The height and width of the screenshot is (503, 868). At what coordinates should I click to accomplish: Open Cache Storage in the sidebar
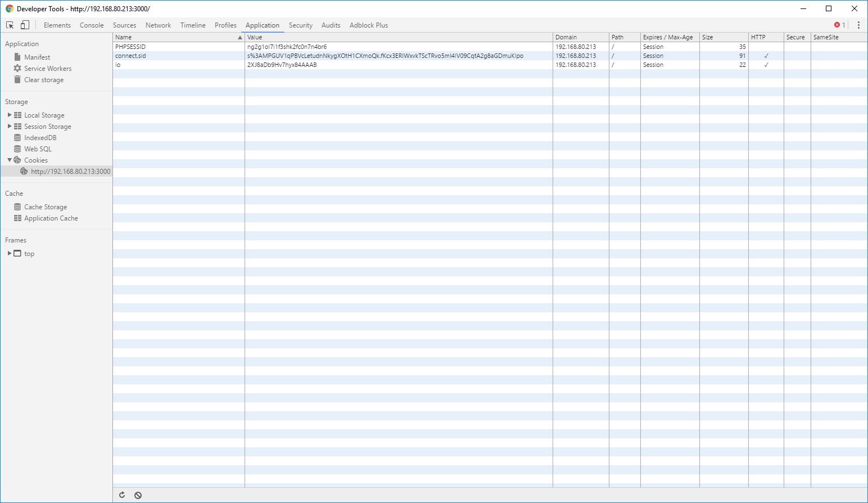pyautogui.click(x=46, y=207)
